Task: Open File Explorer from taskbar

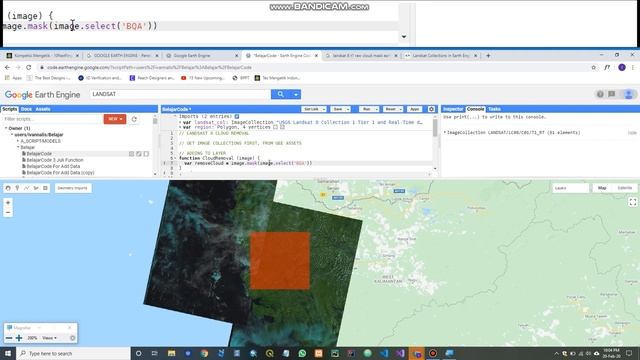Action: (171, 353)
